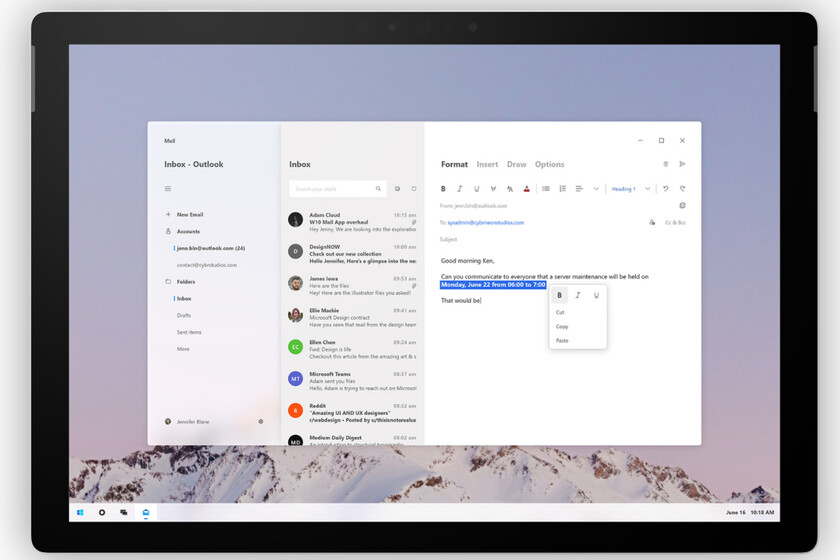Toggle underline in the main formatting toolbar
Screen dimensions: 840x560
(476, 189)
